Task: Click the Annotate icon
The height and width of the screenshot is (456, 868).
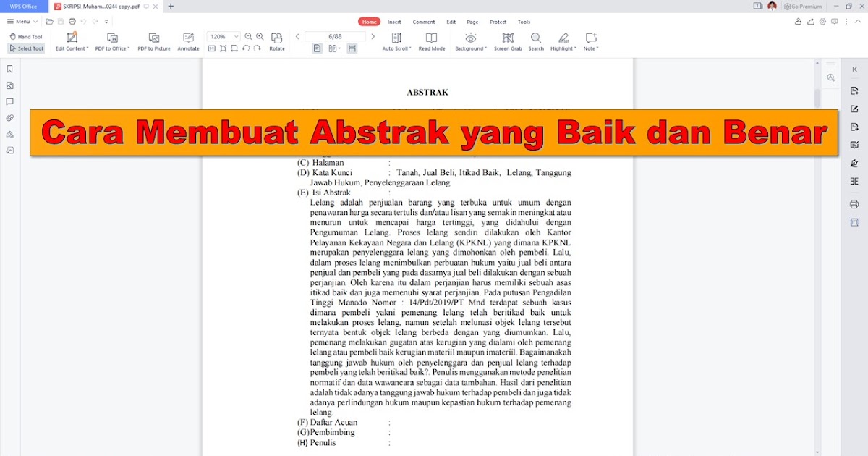Action: (188, 40)
